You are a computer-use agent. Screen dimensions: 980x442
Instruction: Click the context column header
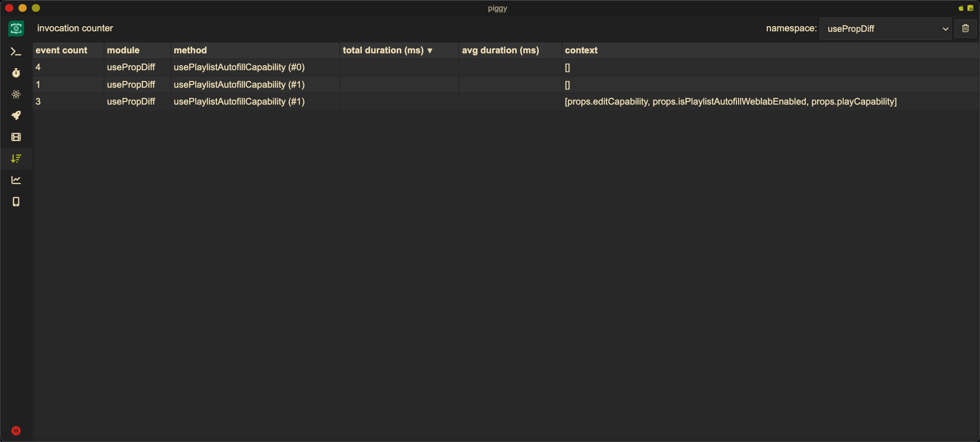click(581, 50)
